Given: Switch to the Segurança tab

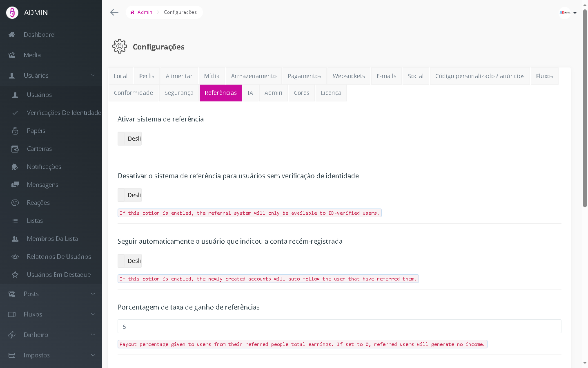Looking at the screenshot, I should click(x=179, y=93).
